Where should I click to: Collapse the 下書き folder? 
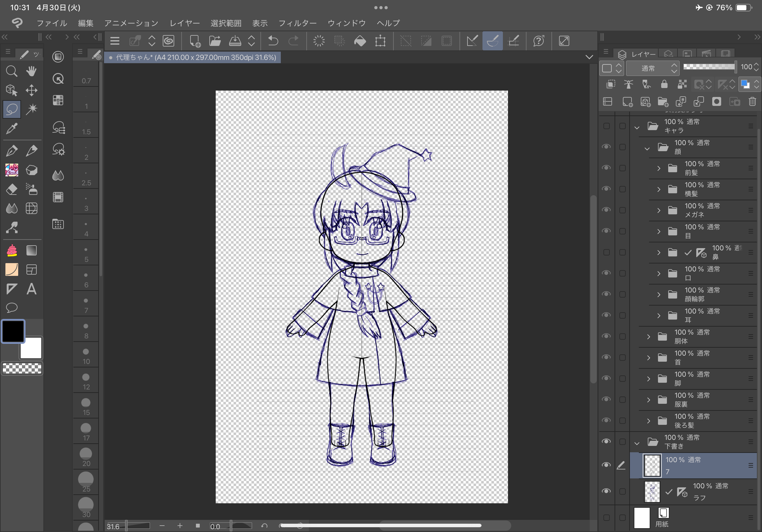pos(637,443)
